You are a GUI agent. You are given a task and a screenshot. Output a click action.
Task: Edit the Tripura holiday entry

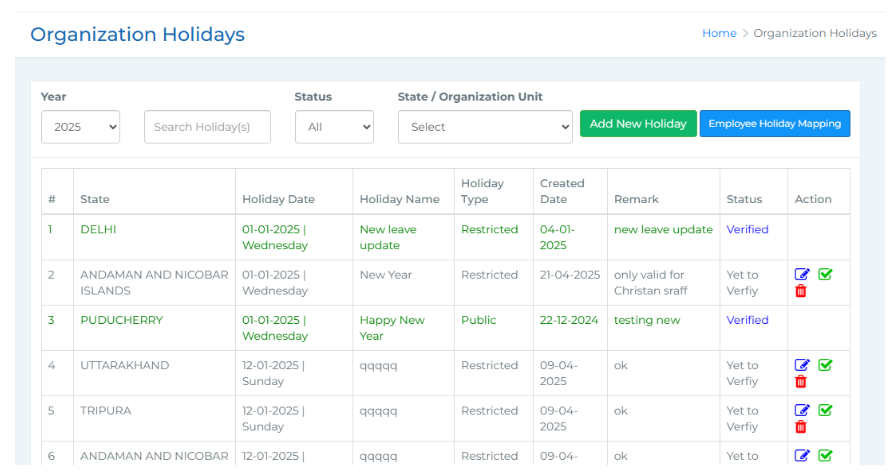(x=802, y=410)
